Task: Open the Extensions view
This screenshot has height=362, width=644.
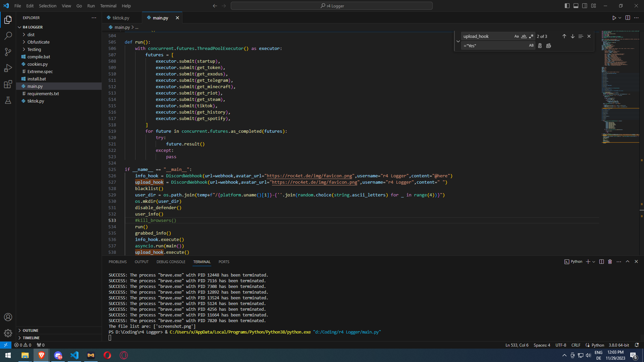Action: point(8,84)
